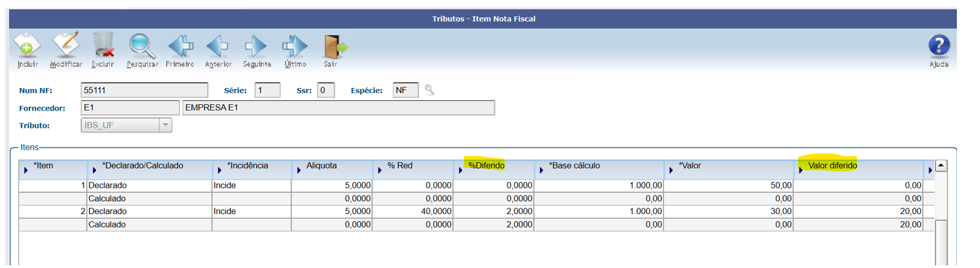The width and height of the screenshot is (980, 268).
Task: Click the Fornecedor code field E1
Action: tap(130, 107)
